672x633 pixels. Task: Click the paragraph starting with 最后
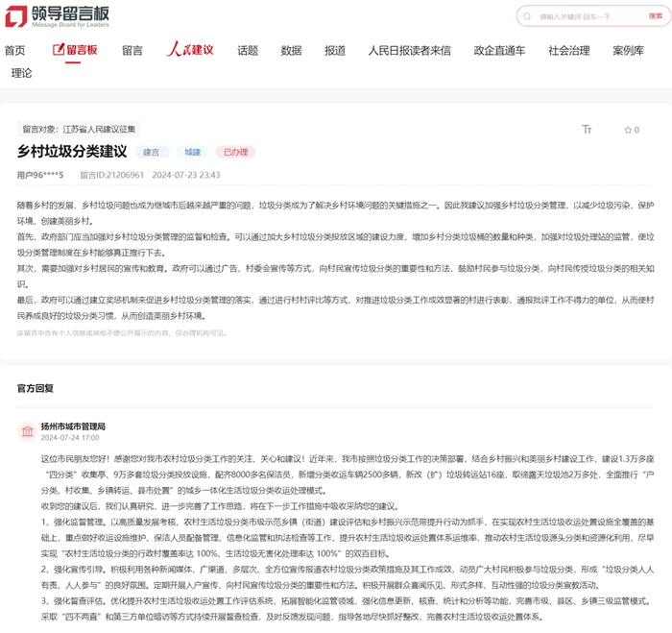336,308
